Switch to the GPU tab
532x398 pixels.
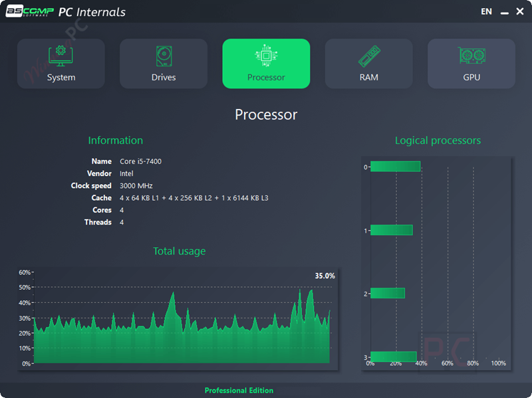click(471, 63)
